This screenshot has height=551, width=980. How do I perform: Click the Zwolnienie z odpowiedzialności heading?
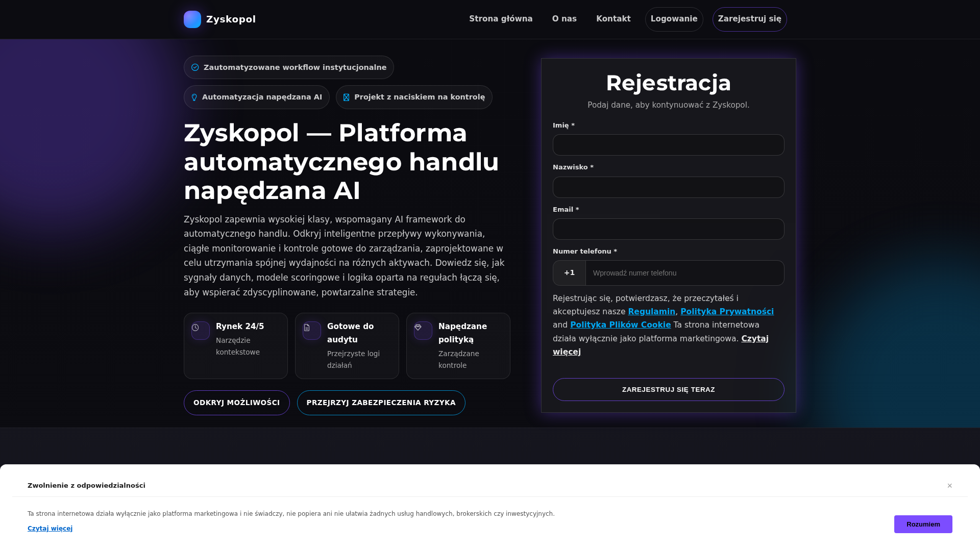(x=87, y=486)
